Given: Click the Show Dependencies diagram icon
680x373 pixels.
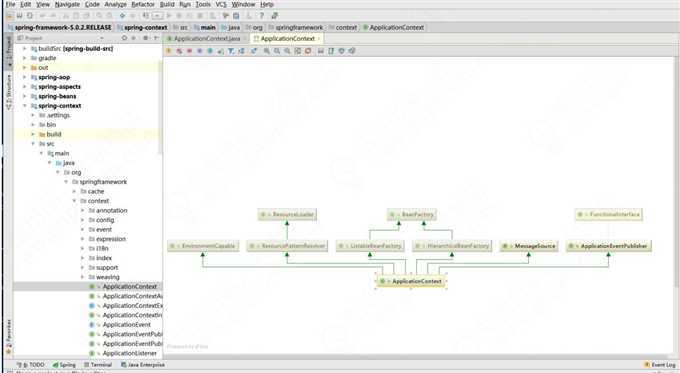Looking at the screenshot, I should 254,51.
